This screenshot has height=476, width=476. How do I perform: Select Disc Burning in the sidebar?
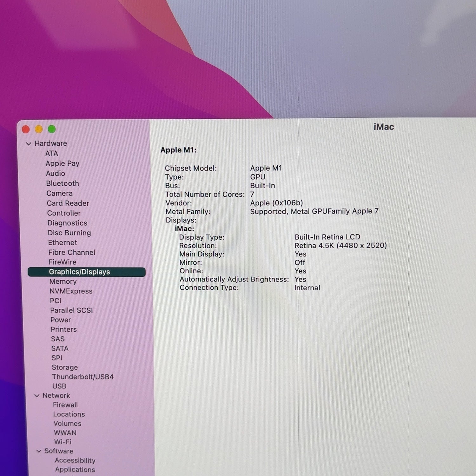[x=69, y=233]
